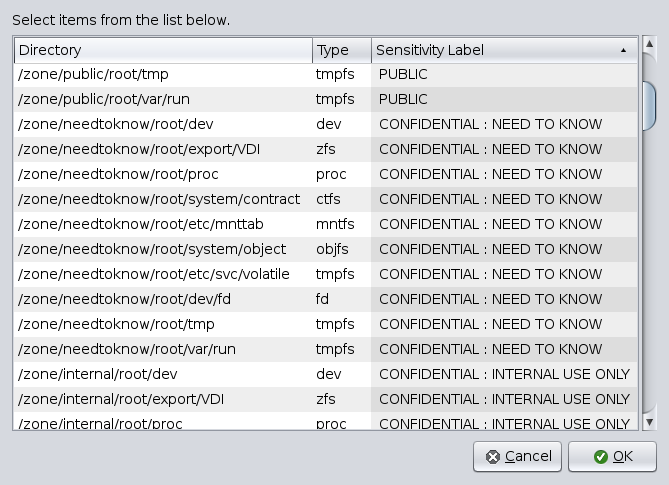Select the /zone/internal/root/export/VDI entry
Viewport: 669px width, 485px height.
click(x=126, y=399)
